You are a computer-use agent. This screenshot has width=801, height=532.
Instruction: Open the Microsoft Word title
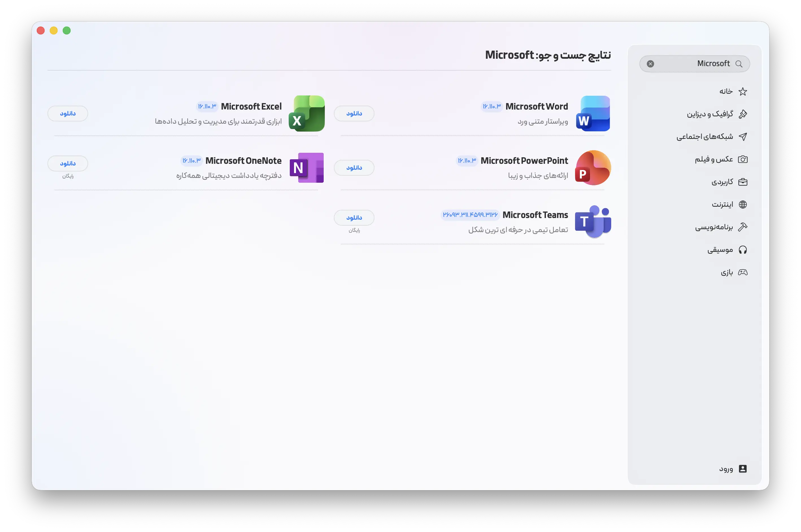[536, 106]
